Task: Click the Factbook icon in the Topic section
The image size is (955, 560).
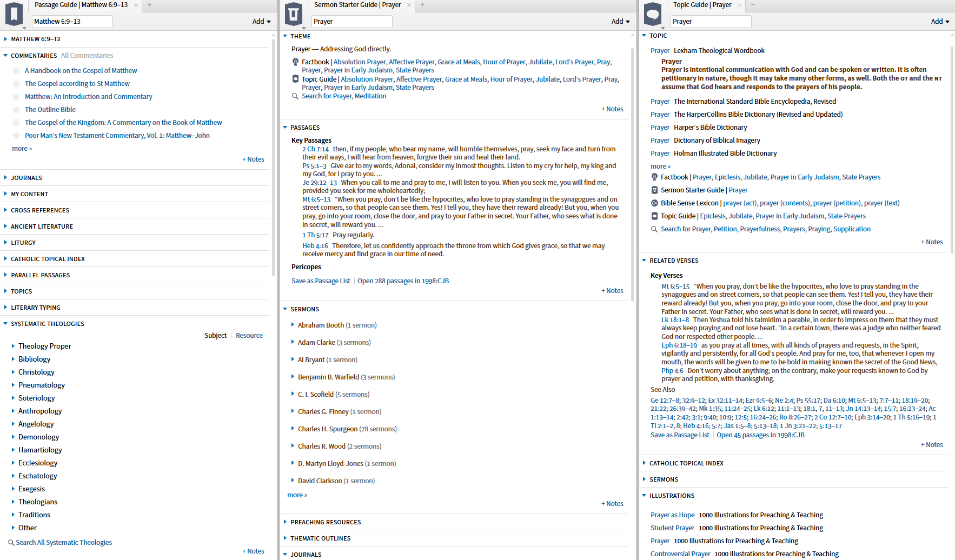Action: 654,177
